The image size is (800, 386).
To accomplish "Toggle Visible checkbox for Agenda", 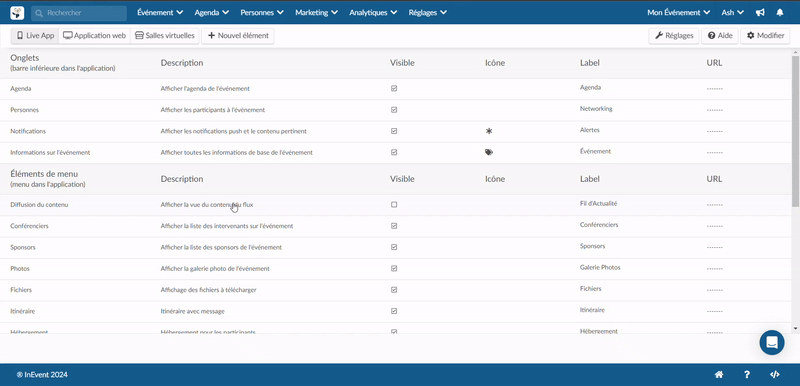I will pyautogui.click(x=394, y=88).
